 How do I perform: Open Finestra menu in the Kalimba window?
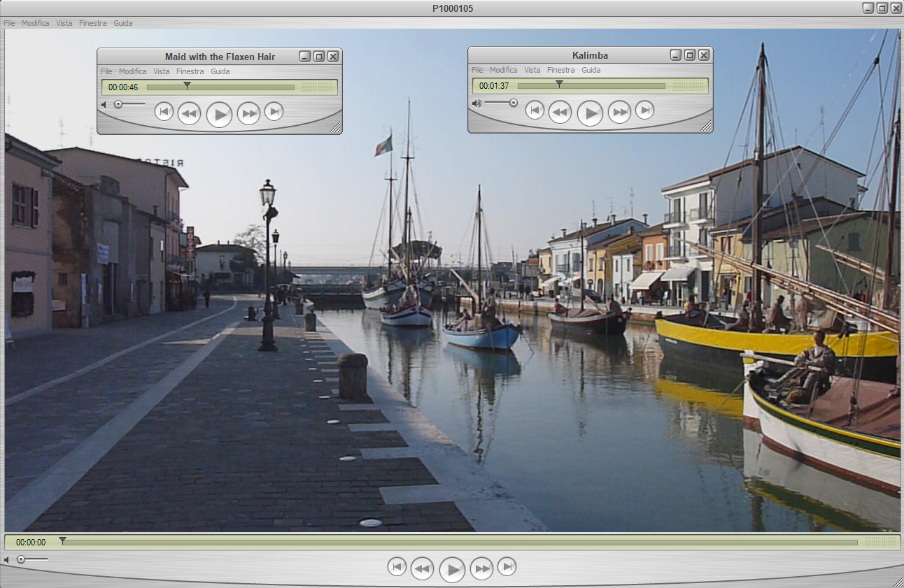560,70
